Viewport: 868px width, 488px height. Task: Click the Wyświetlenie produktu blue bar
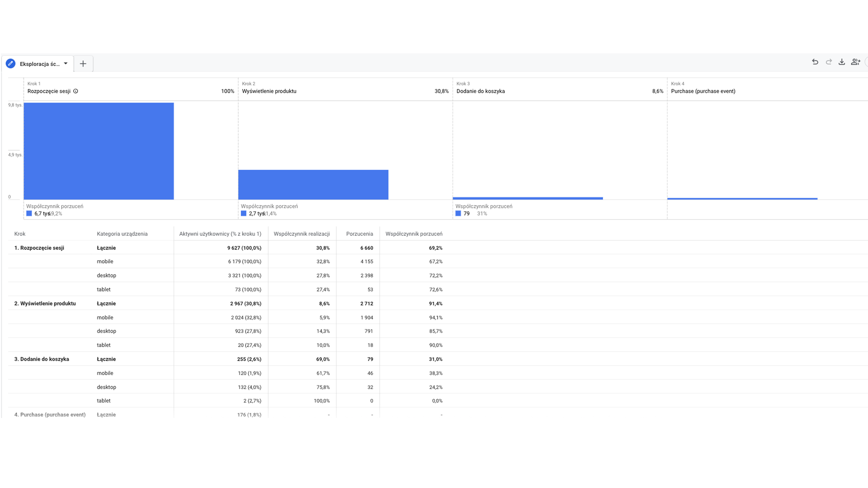pos(313,184)
